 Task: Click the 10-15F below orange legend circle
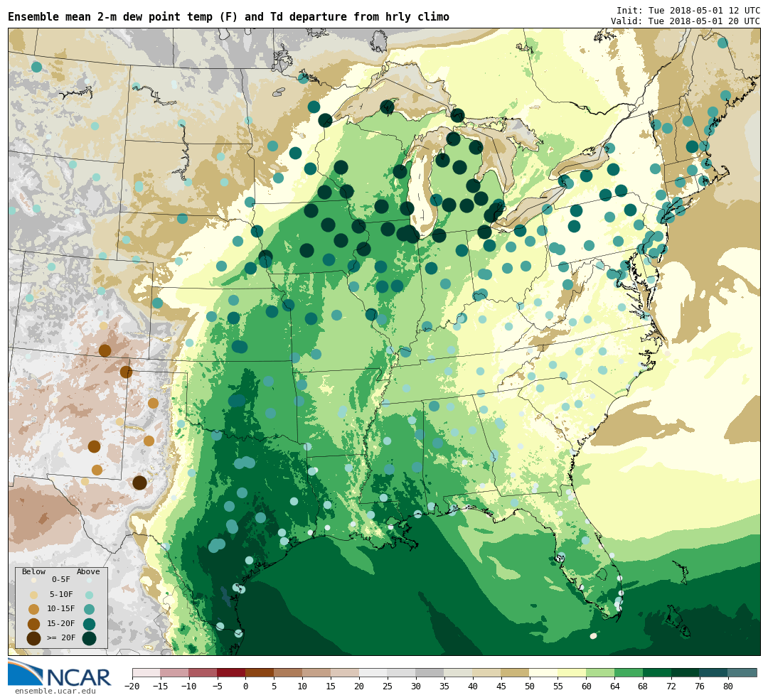click(x=34, y=610)
